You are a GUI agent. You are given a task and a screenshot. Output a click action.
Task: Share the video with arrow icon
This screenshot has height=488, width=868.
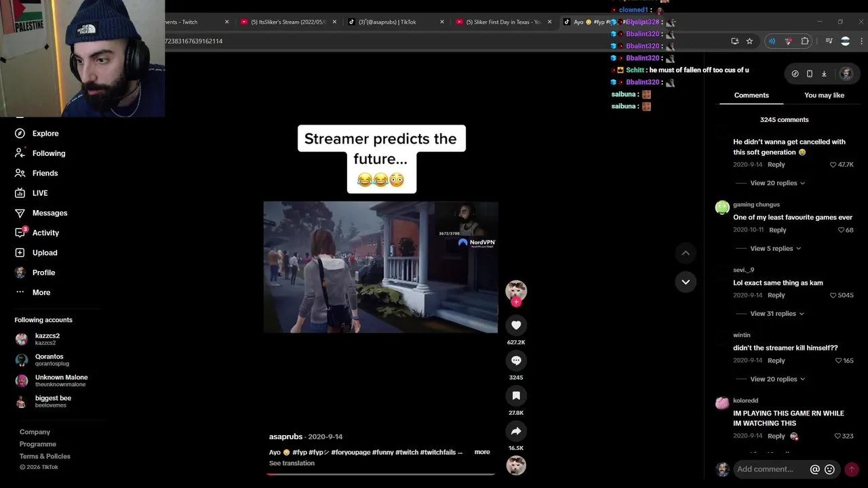click(x=516, y=431)
